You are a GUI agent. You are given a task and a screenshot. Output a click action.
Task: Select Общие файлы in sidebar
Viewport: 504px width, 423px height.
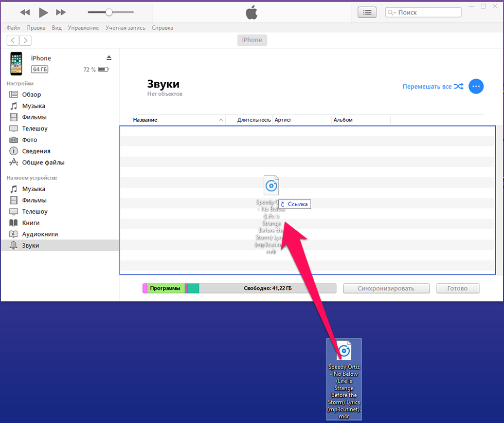click(43, 162)
